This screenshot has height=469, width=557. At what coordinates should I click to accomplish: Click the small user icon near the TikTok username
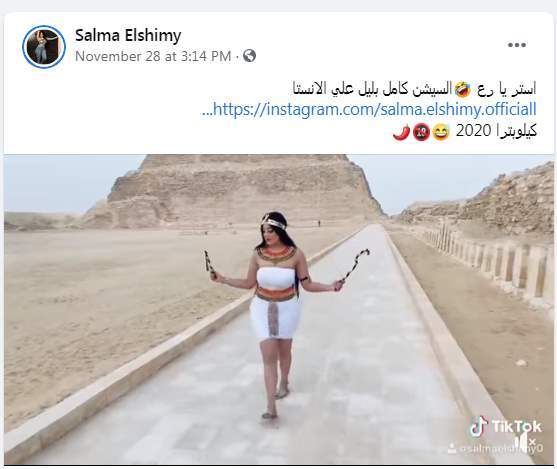[451, 448]
